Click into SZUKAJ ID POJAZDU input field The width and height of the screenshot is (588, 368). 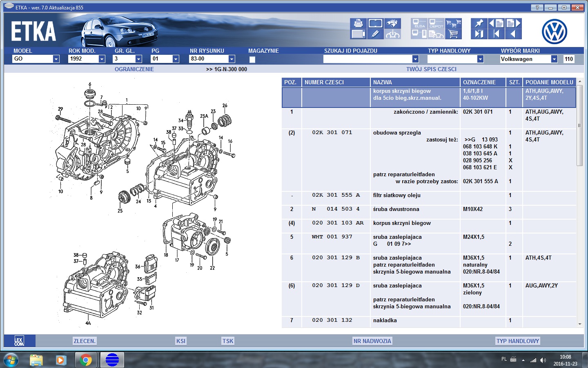tap(367, 59)
